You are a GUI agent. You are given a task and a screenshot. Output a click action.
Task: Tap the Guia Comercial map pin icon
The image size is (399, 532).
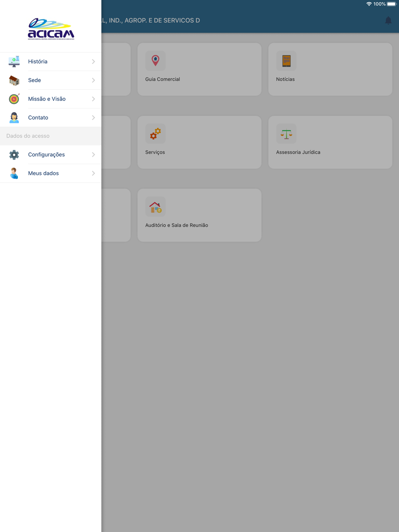[155, 61]
